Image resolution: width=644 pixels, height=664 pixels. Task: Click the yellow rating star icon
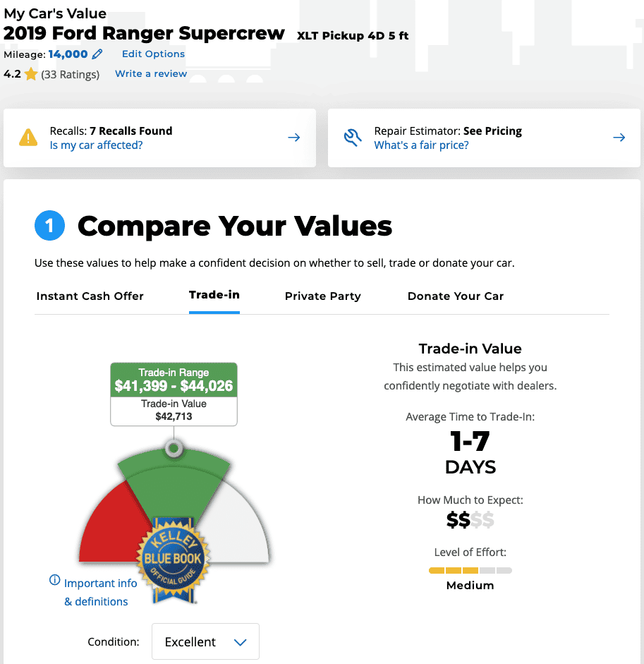pyautogui.click(x=31, y=74)
